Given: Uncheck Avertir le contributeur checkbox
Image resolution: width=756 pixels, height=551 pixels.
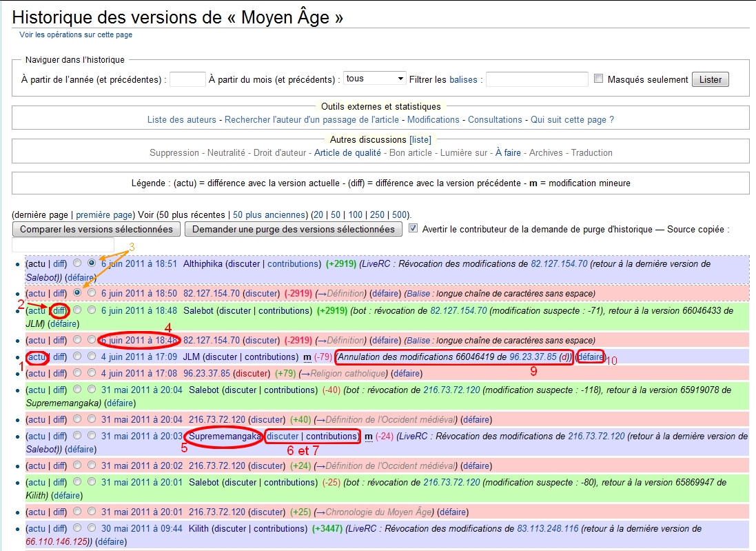Looking at the screenshot, I should click(x=413, y=228).
